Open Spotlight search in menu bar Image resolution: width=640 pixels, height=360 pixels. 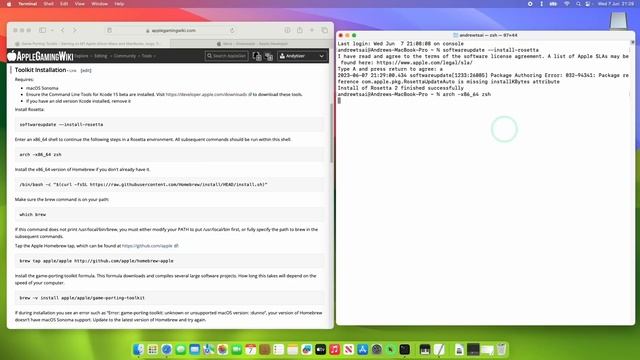point(578,4)
